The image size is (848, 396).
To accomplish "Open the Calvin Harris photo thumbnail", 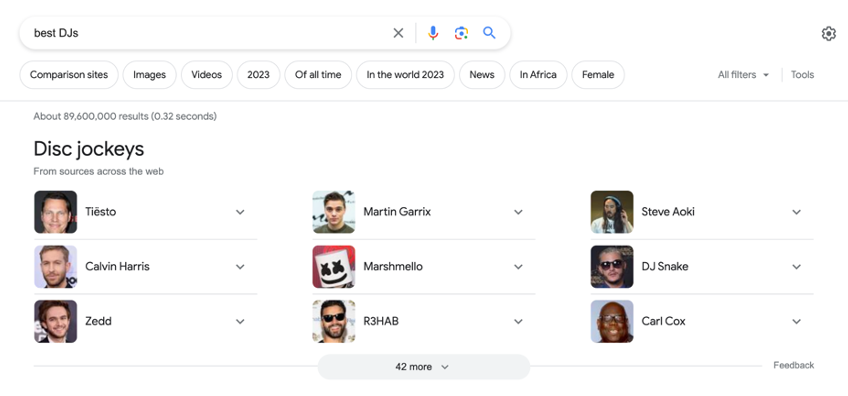I will tap(55, 267).
